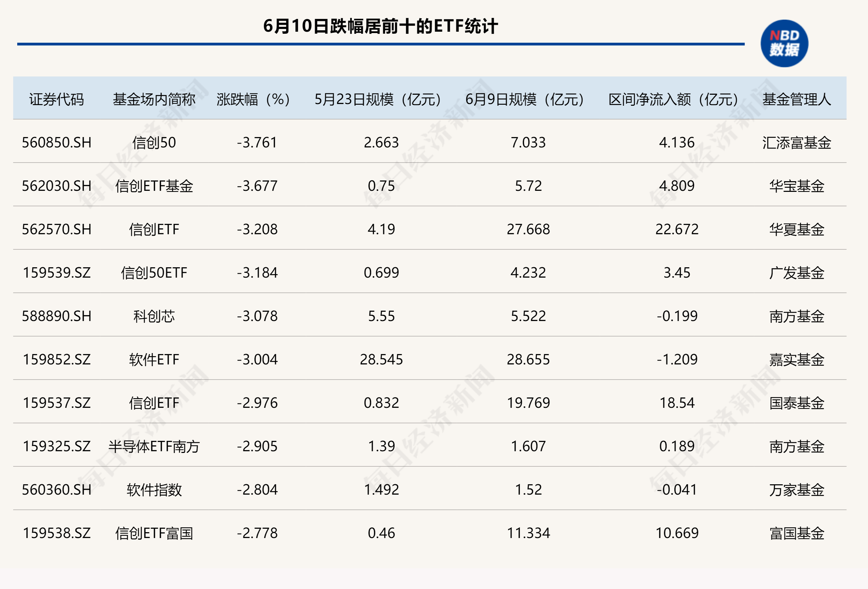Select the 证券代码 column header
The image size is (868, 589).
(56, 99)
